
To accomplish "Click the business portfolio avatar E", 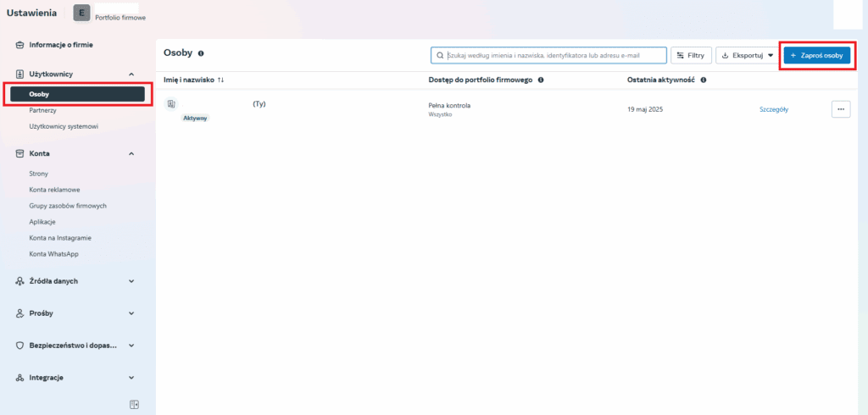I will (81, 13).
